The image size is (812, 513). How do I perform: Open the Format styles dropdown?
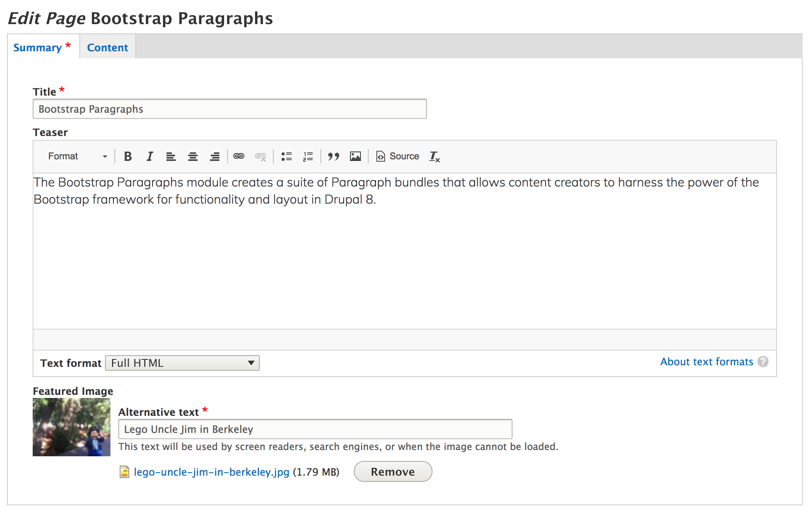point(77,156)
